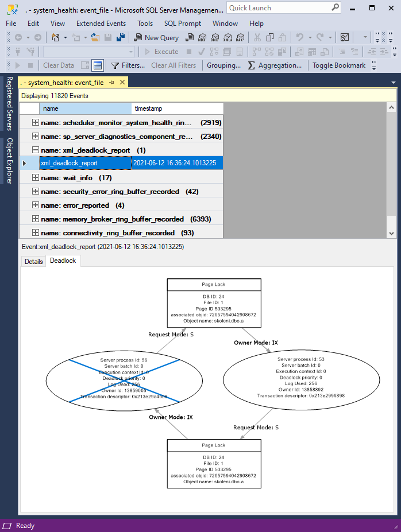Image resolution: width=401 pixels, height=532 pixels.
Task: Create a DAX query
Action: (x=240, y=38)
